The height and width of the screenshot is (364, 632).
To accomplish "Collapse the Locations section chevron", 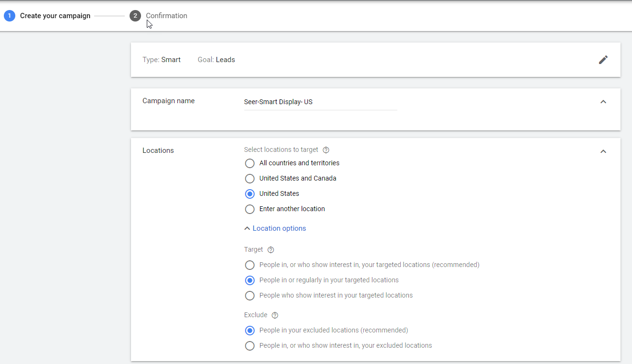I will 603,151.
